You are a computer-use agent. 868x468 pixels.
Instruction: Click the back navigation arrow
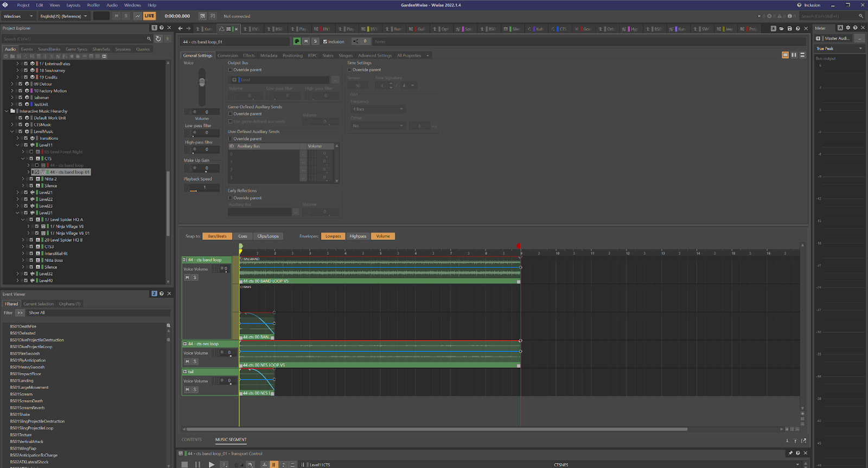coord(181,29)
